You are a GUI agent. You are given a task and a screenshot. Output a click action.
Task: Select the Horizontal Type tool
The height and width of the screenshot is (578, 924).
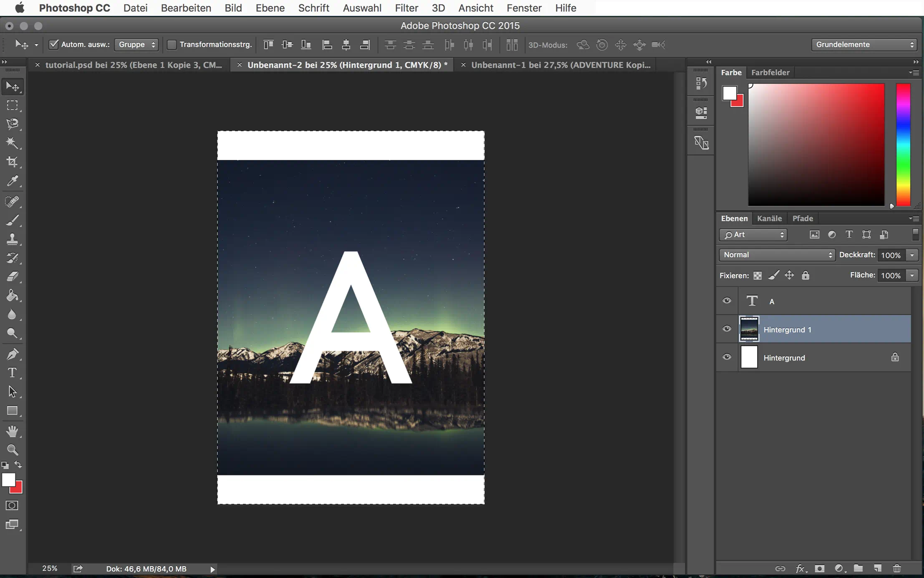12,373
